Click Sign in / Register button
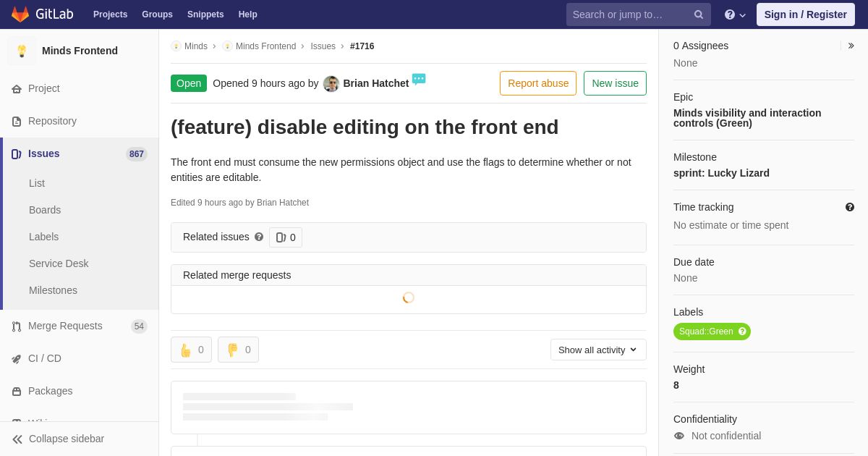 (x=806, y=14)
